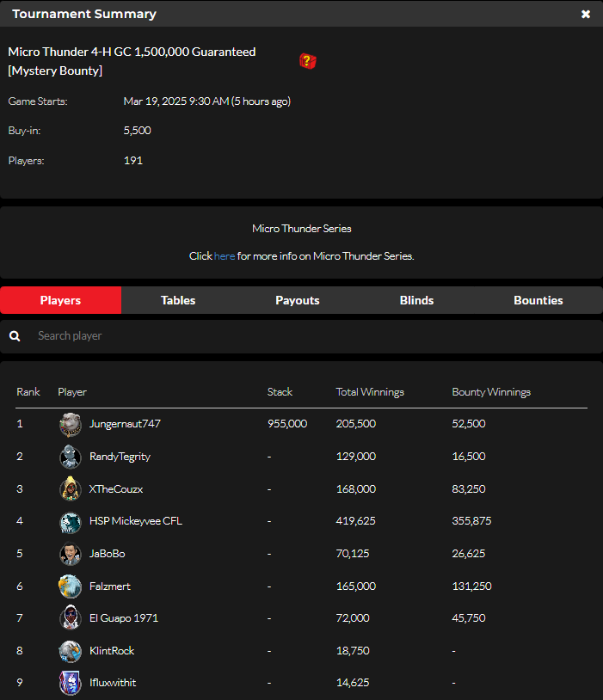The image size is (603, 700).
Task: Click the Players count 191
Action: [x=133, y=161]
